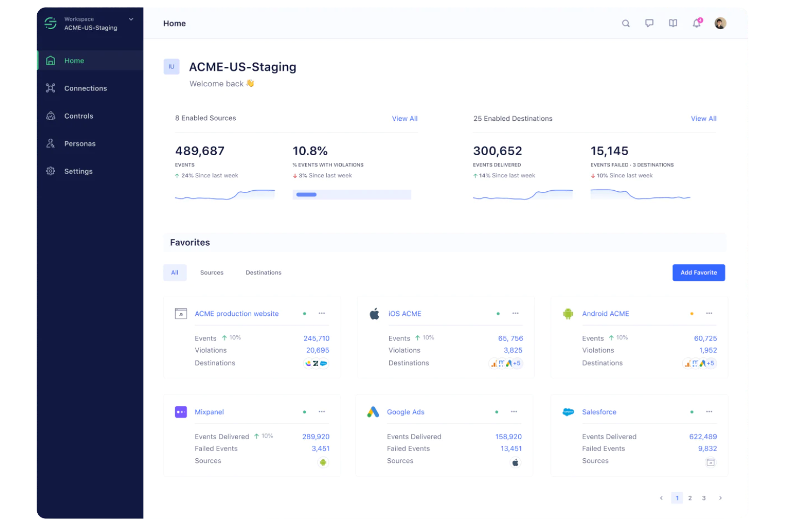Open the chat message icon in header

pyautogui.click(x=649, y=23)
